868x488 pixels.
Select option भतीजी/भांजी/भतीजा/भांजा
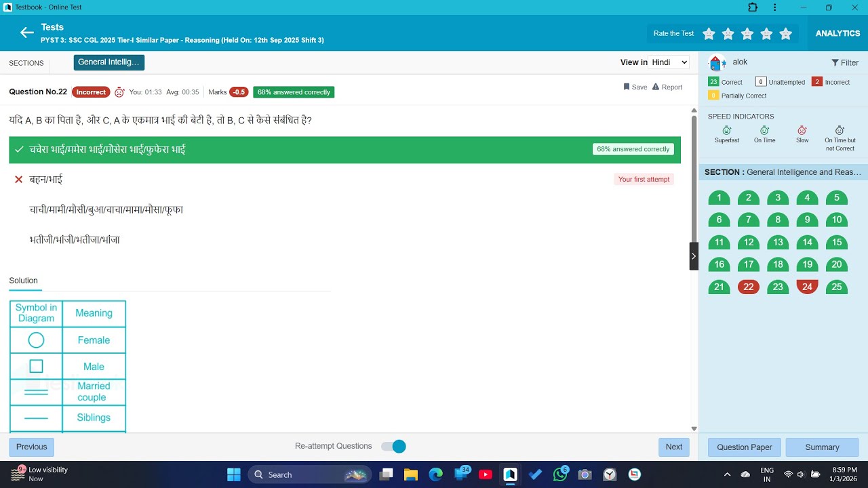344,240
